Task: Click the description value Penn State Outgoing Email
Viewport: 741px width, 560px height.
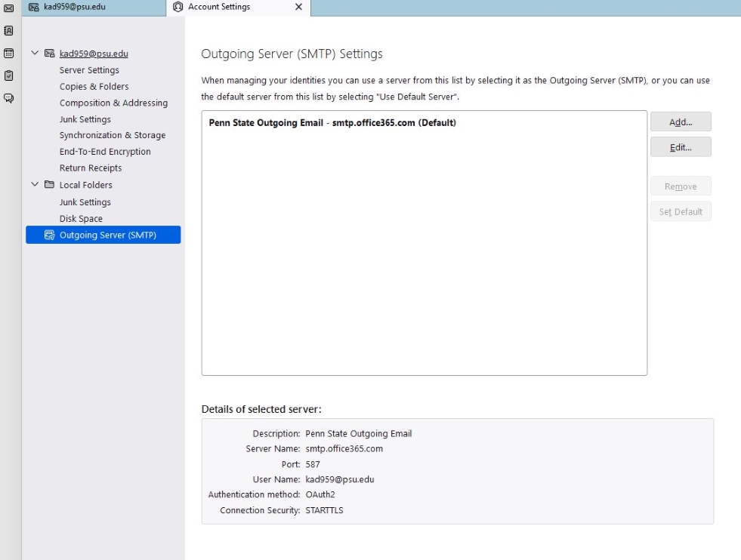Action: tap(359, 433)
